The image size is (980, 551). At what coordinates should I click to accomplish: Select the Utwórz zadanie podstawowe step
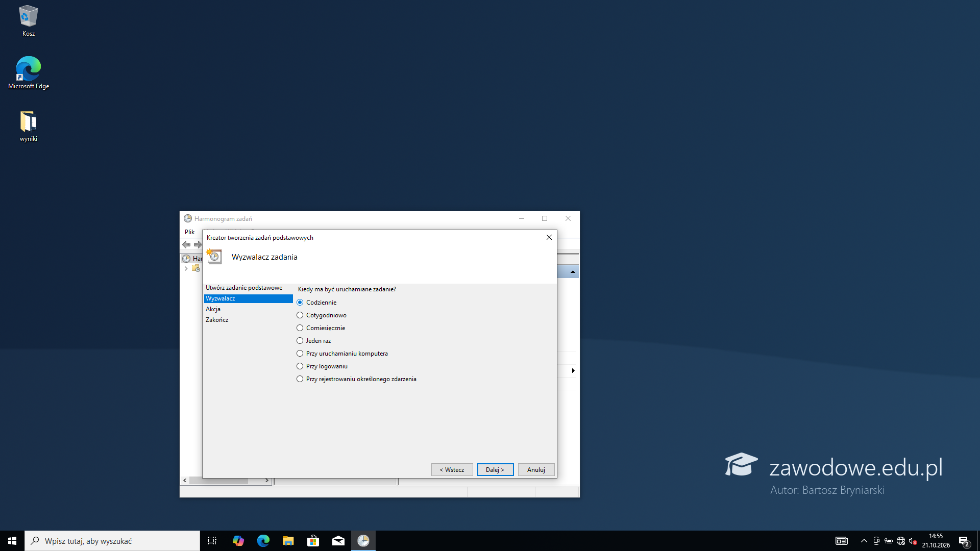click(x=244, y=288)
